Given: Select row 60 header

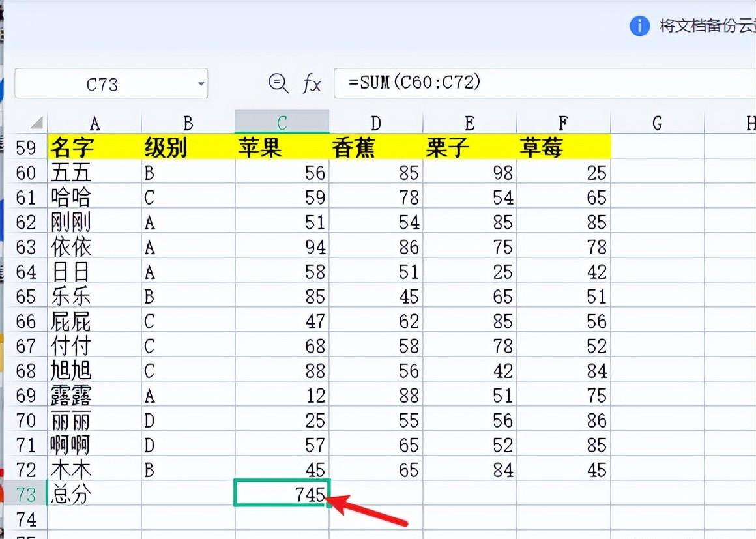Looking at the screenshot, I should tap(25, 172).
